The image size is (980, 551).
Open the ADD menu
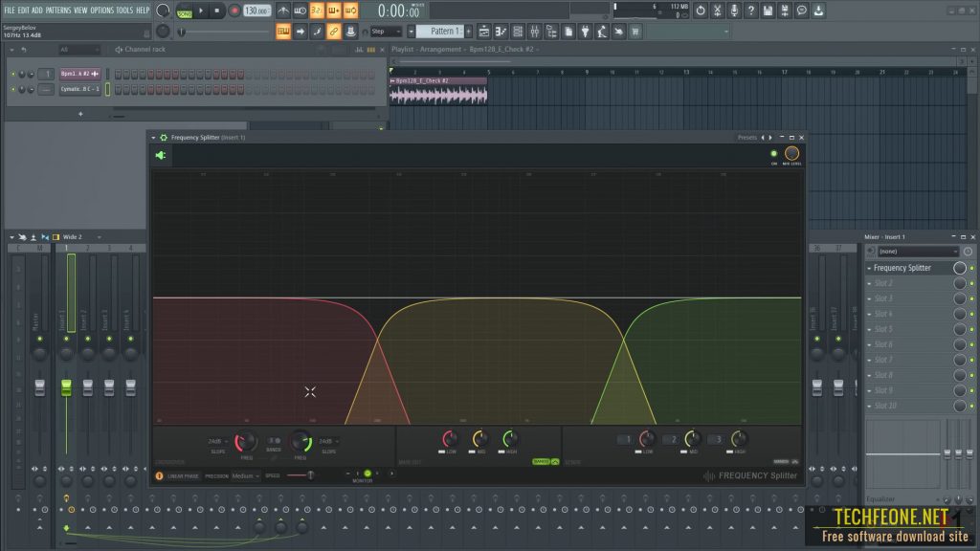coord(37,10)
